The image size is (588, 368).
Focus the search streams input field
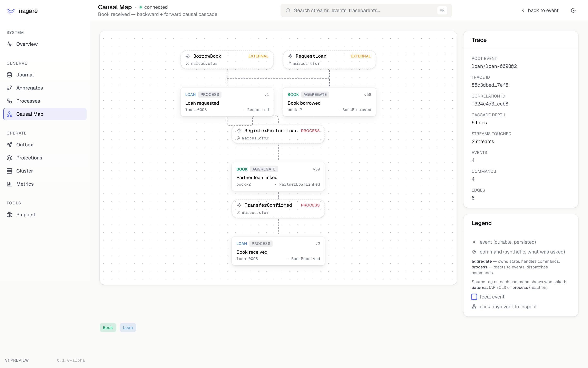pos(366,10)
